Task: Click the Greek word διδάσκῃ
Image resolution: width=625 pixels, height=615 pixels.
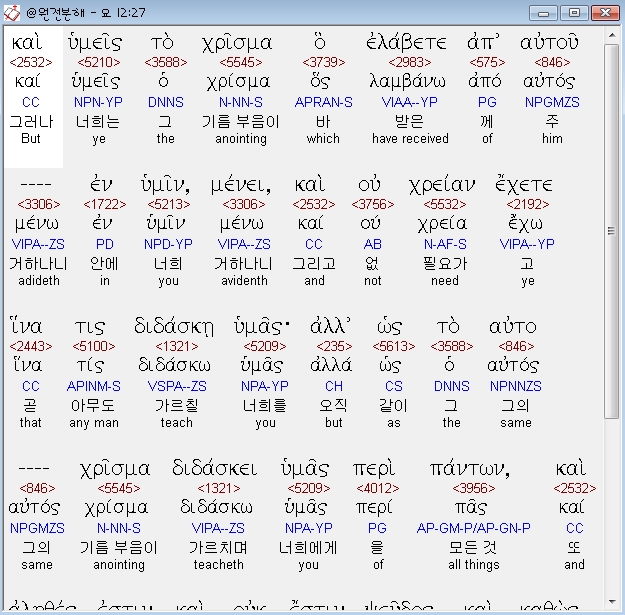Action: click(x=174, y=327)
